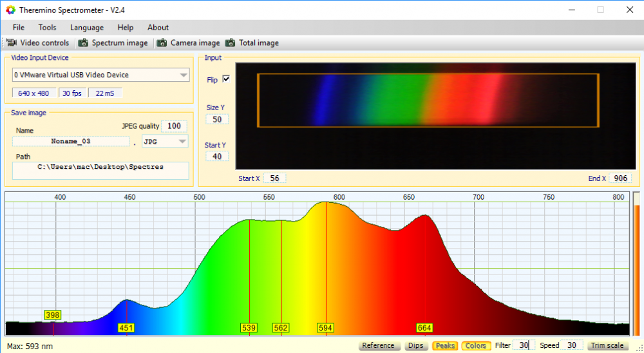Image resolution: width=644 pixels, height=353 pixels.
Task: Save the Total image via toolbar
Action: [x=252, y=43]
